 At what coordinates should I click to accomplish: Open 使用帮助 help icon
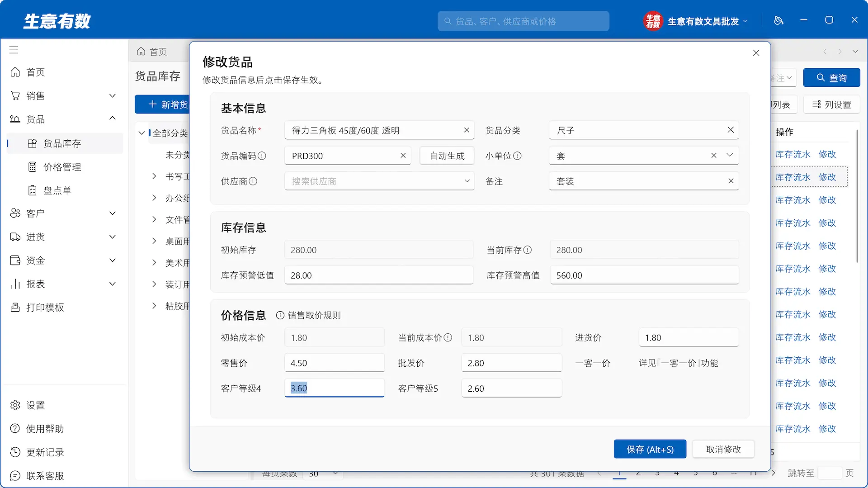(15, 429)
